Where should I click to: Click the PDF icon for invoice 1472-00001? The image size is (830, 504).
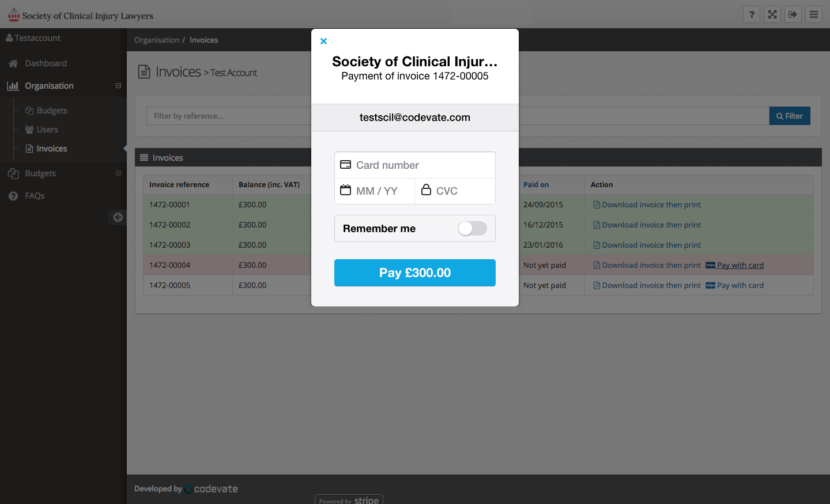[x=597, y=205]
